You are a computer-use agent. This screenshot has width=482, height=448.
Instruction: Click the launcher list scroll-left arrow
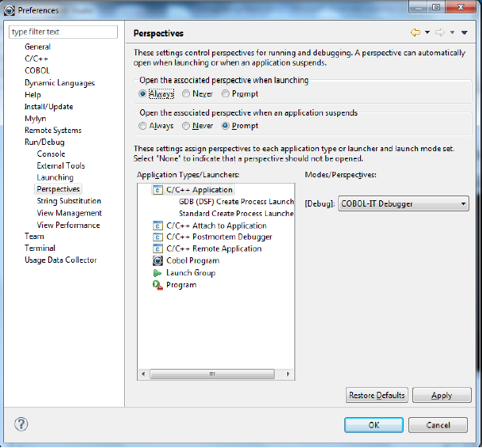pyautogui.click(x=143, y=374)
